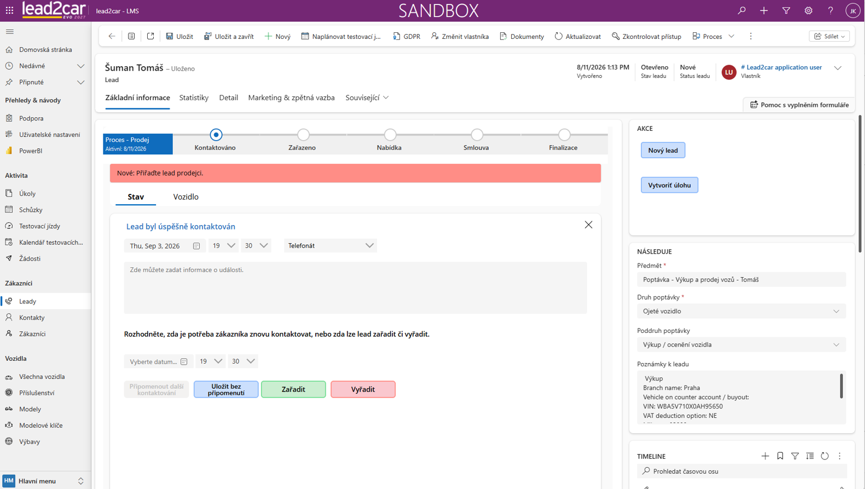The height and width of the screenshot is (489, 868).
Task: Click the Uložit save toolbar button
Action: (180, 36)
